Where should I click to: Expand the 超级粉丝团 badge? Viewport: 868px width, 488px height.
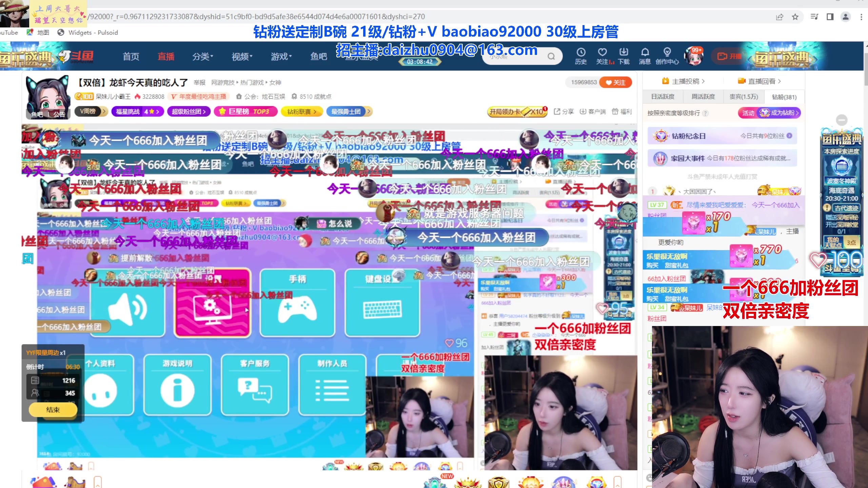[189, 111]
